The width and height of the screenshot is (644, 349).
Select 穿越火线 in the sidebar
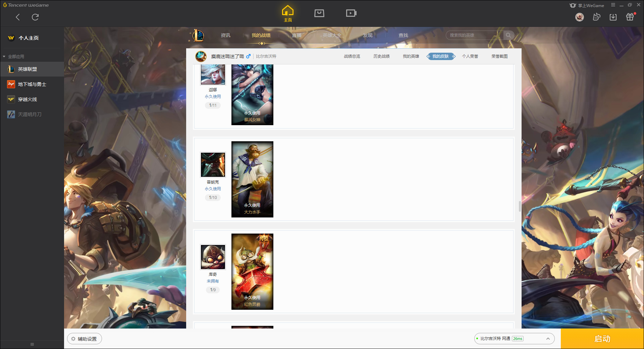[x=32, y=99]
